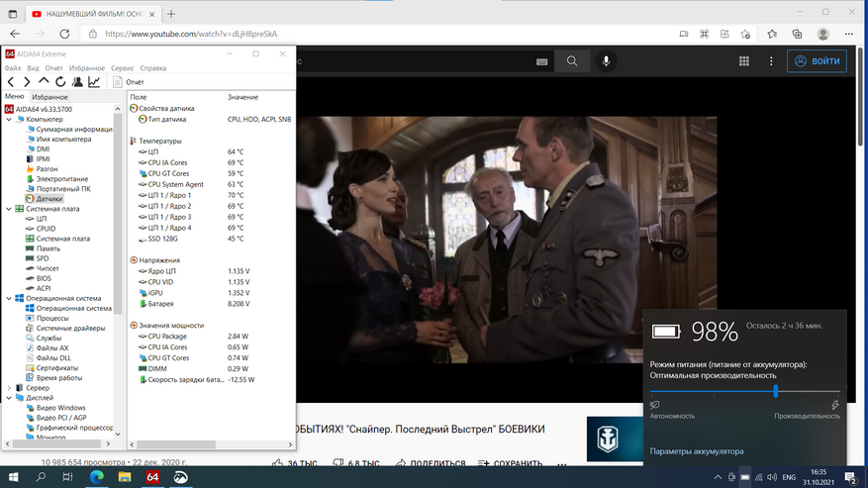Click the AIDA64 up-level arrow
The image size is (868, 488).
[44, 82]
